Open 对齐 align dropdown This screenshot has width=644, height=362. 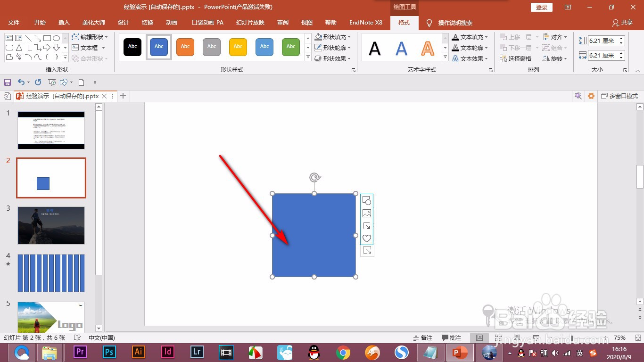(555, 37)
